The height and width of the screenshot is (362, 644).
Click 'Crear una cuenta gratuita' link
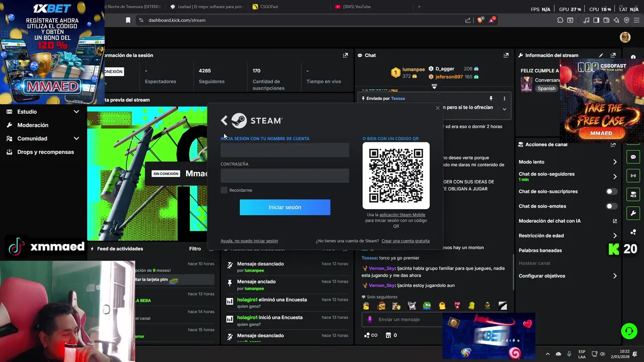(x=406, y=241)
